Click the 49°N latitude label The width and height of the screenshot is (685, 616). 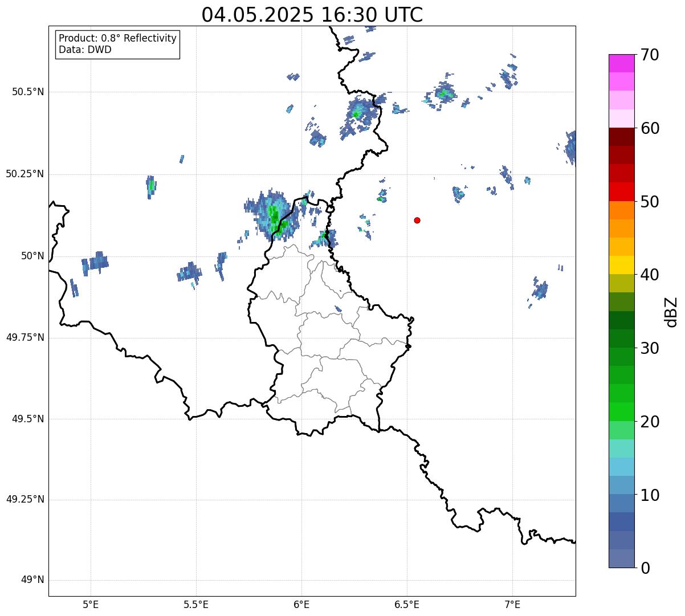(32, 580)
